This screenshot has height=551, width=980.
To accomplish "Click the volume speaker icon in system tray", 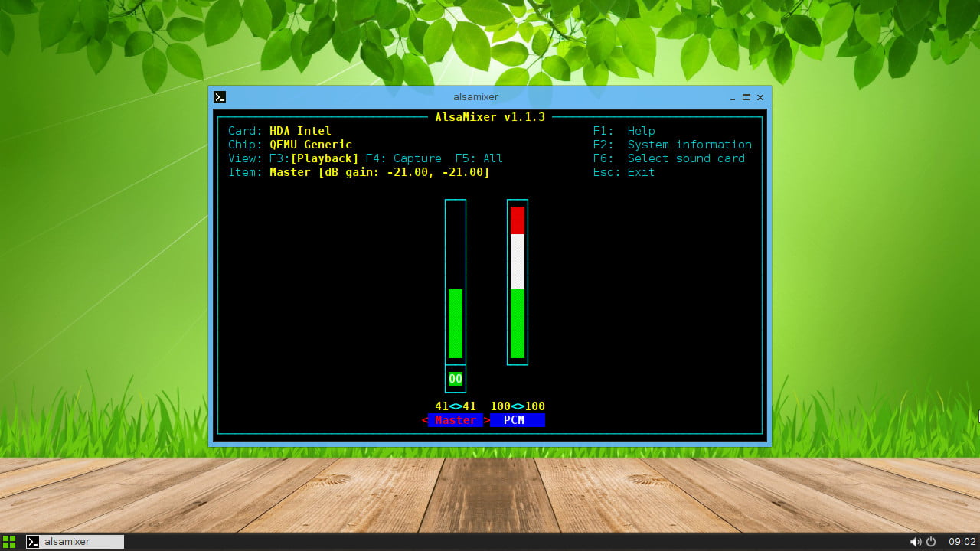I will tap(915, 542).
